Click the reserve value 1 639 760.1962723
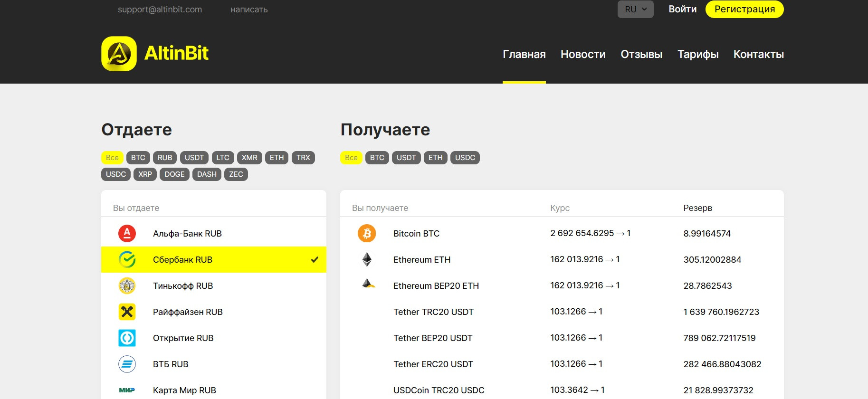868x399 pixels. tap(721, 312)
